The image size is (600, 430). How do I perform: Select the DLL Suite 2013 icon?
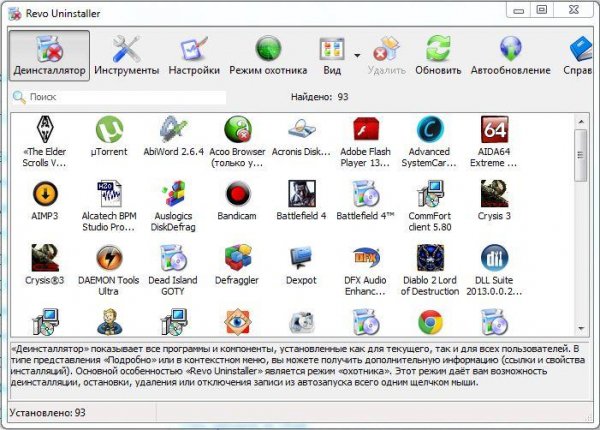tap(494, 258)
